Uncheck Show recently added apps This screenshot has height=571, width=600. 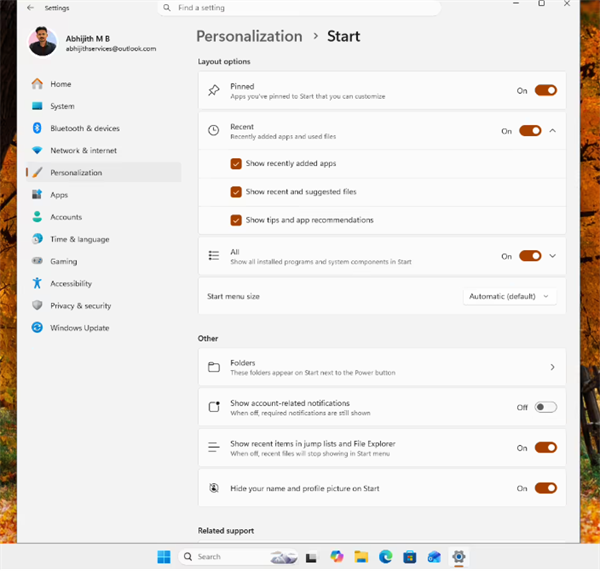click(x=236, y=164)
